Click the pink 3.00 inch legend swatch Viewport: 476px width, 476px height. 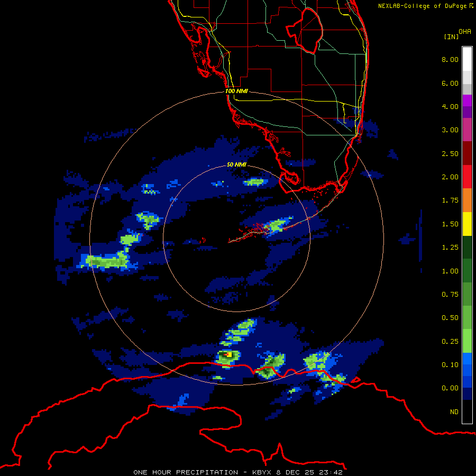[467, 130]
